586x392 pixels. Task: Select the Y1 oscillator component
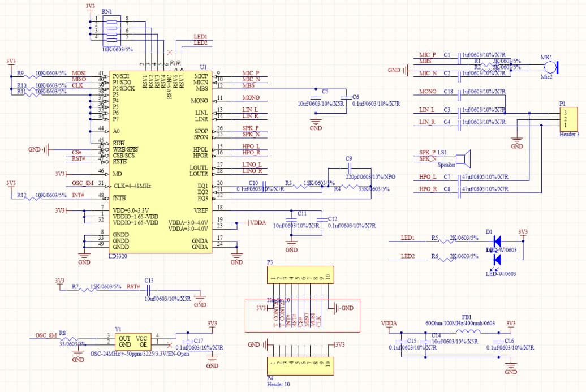pos(133,341)
